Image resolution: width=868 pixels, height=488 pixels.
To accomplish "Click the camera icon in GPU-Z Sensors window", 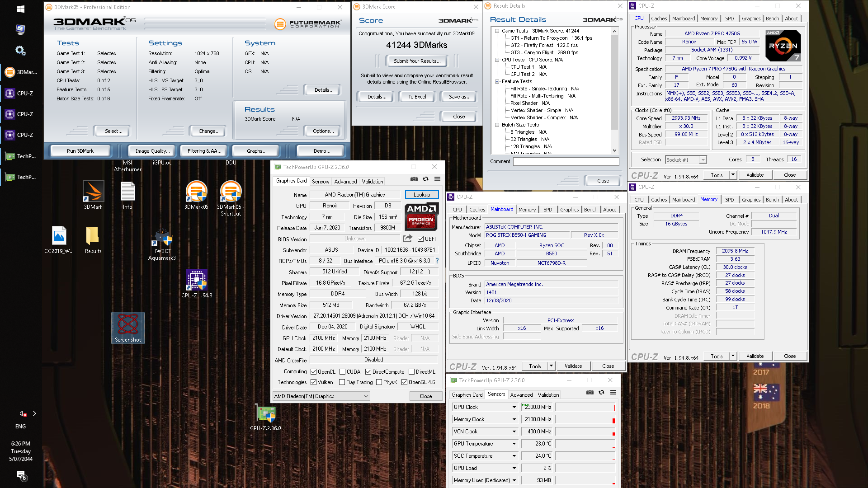I will (590, 392).
